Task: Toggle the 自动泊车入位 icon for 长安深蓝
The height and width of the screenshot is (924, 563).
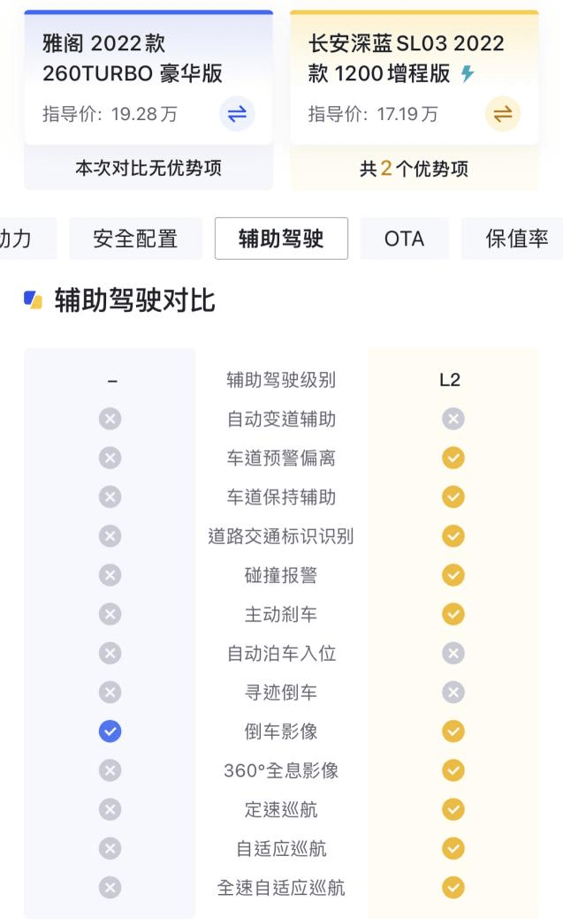Action: coord(453,654)
